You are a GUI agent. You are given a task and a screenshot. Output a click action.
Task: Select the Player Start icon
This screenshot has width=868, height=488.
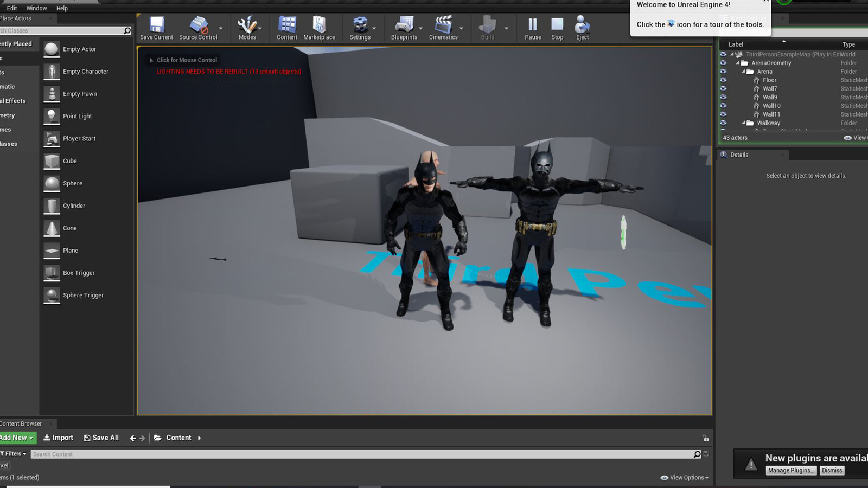52,139
